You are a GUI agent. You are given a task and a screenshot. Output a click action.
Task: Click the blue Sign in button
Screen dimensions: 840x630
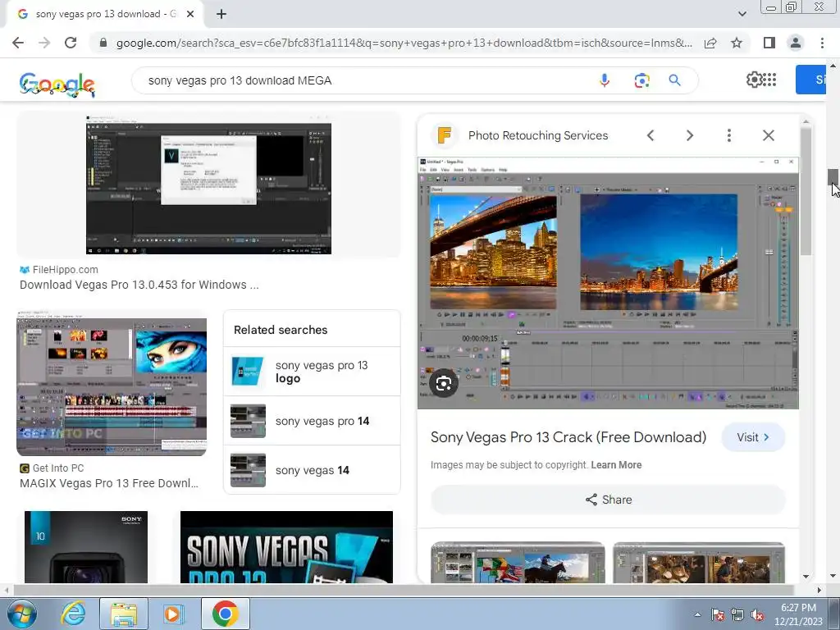point(810,80)
